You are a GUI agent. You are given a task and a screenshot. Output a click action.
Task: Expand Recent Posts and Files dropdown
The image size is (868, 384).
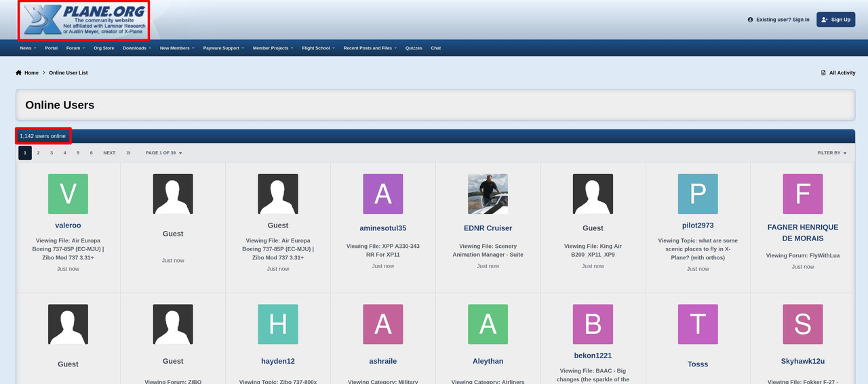(x=370, y=48)
